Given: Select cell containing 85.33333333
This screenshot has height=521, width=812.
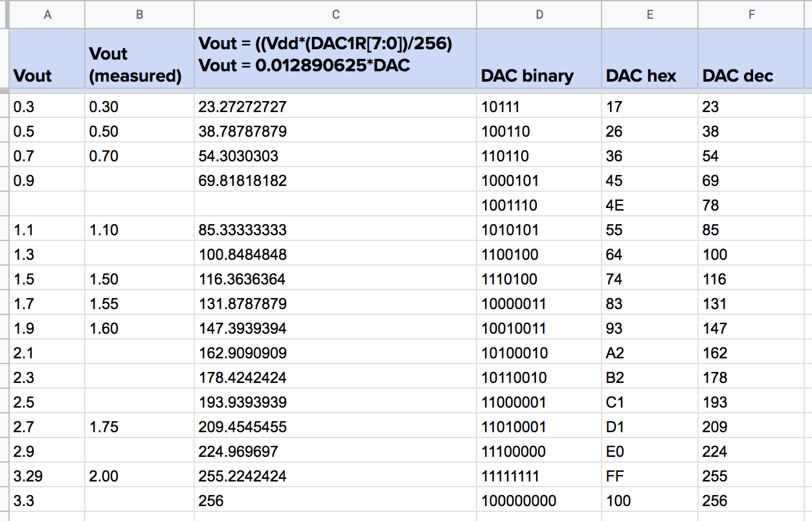Looking at the screenshot, I should click(335, 230).
